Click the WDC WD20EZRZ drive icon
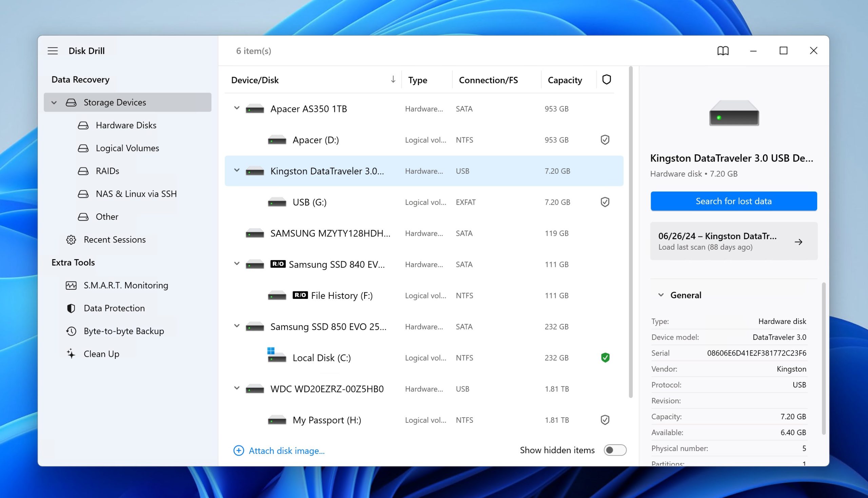This screenshot has height=498, width=868. click(255, 389)
